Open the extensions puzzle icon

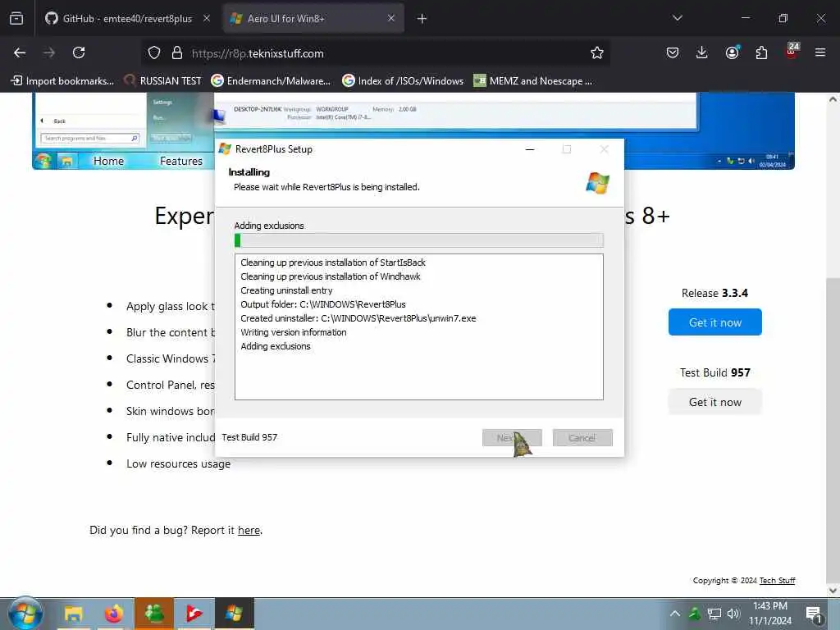[x=761, y=52]
